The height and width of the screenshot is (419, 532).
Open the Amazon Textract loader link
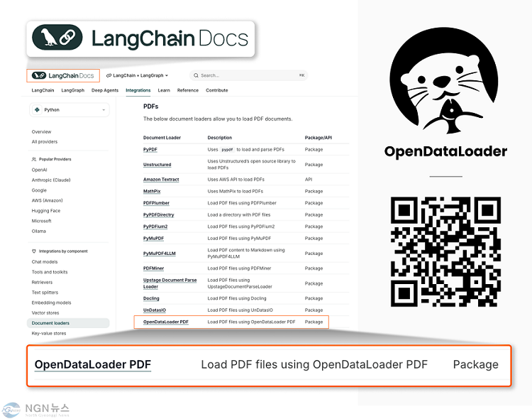pyautogui.click(x=161, y=180)
